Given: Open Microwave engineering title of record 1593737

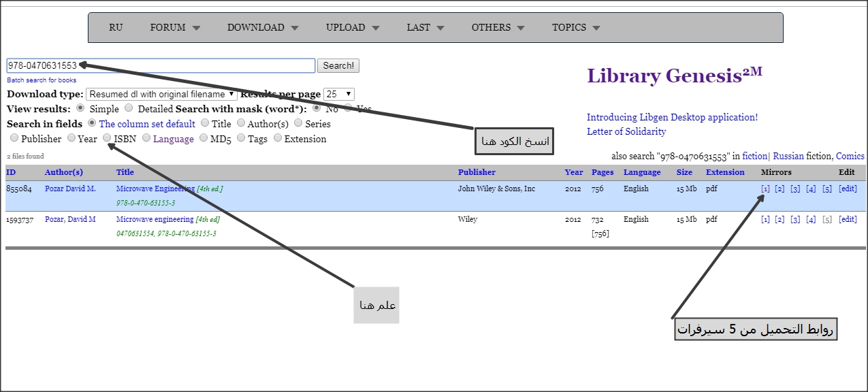Looking at the screenshot, I should (x=155, y=219).
